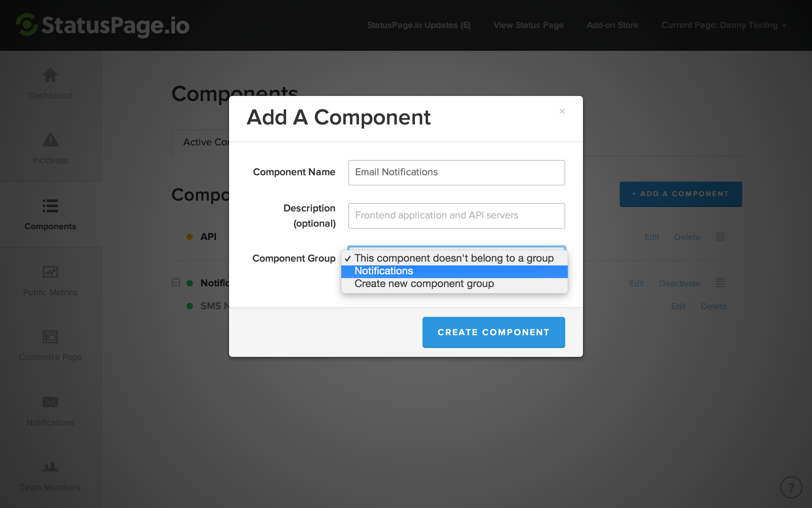Open the Customize Page layout icon
The height and width of the screenshot is (508, 812).
point(50,336)
